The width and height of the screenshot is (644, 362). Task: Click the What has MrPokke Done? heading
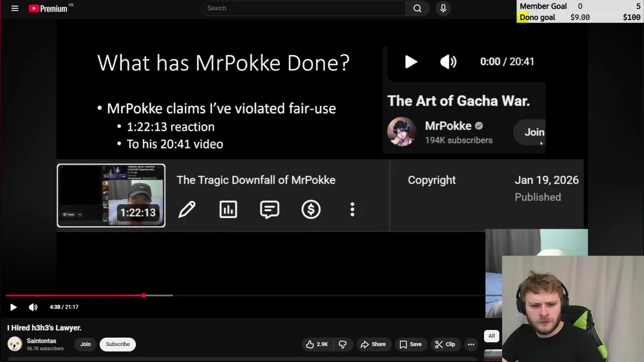(x=223, y=63)
